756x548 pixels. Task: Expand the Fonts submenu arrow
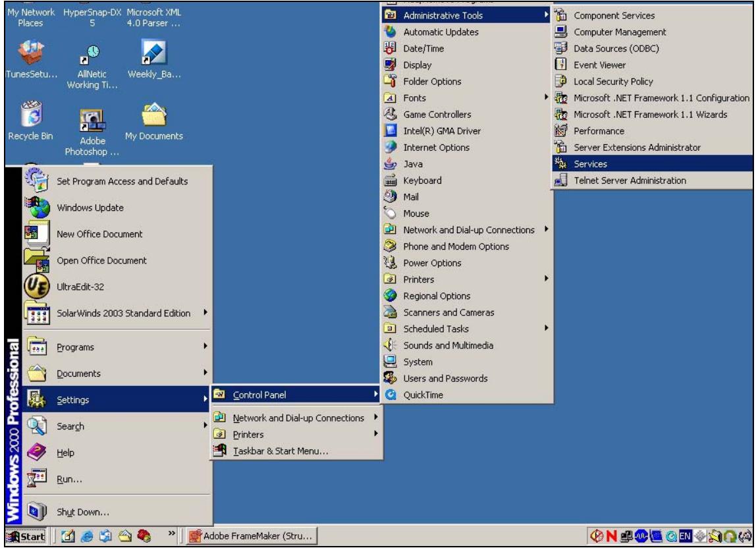tap(546, 97)
